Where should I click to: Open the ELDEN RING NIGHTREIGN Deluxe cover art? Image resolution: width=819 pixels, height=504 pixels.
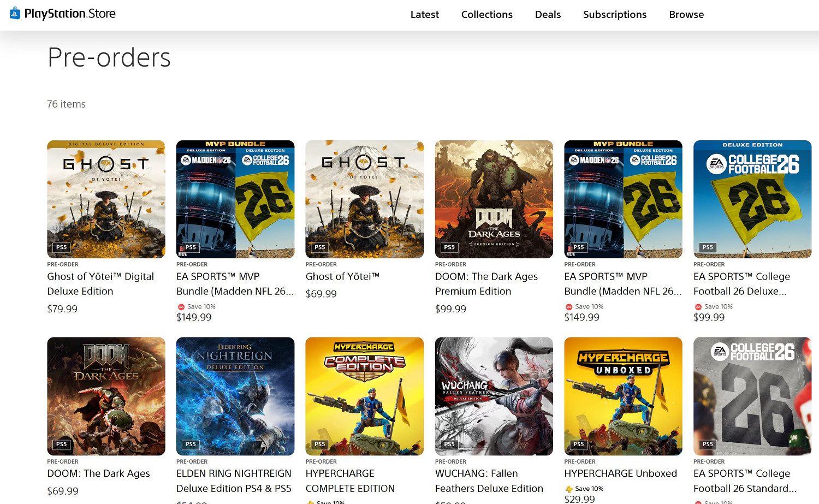[x=235, y=396]
